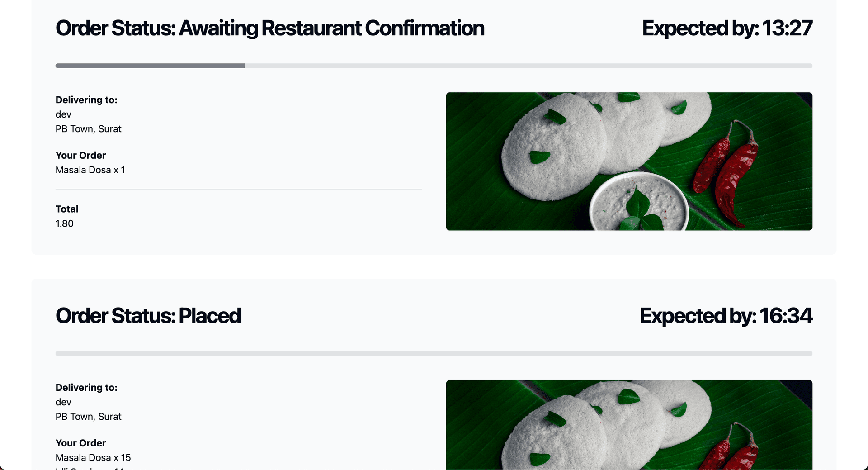
Task: Select the 'Masala Dosa x 15' order item
Action: (93, 458)
